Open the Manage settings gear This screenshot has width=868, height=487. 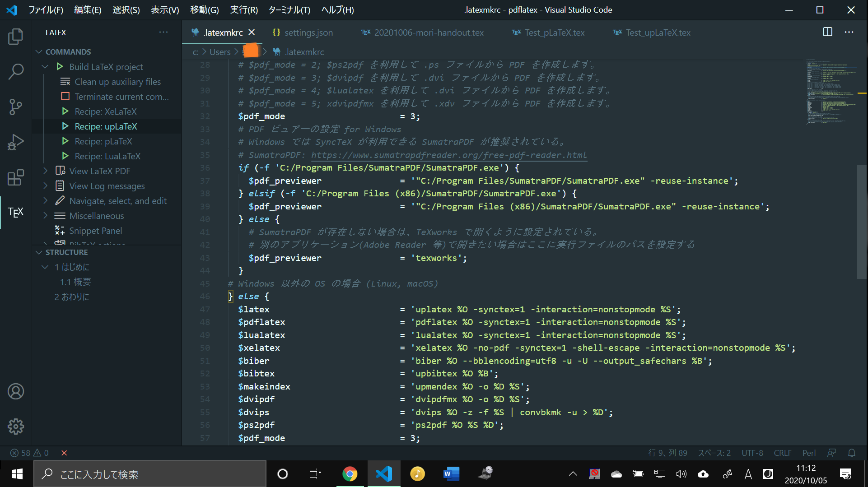click(x=16, y=427)
